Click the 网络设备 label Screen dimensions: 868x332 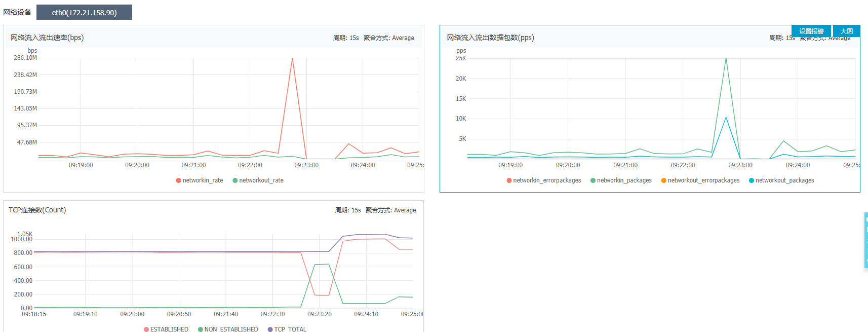pos(17,12)
